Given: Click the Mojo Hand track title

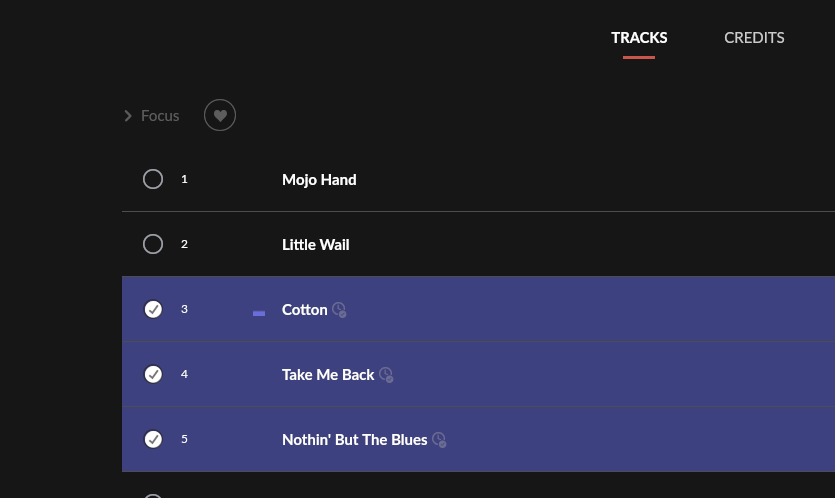Looking at the screenshot, I should pyautogui.click(x=319, y=179).
